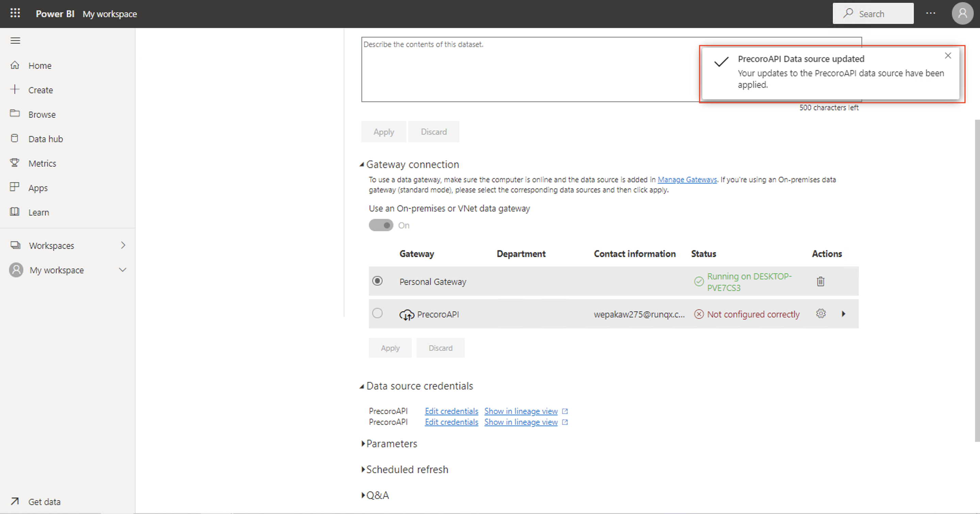Screen dimensions: 980x514
Task: Click the Status column header
Action: click(703, 254)
